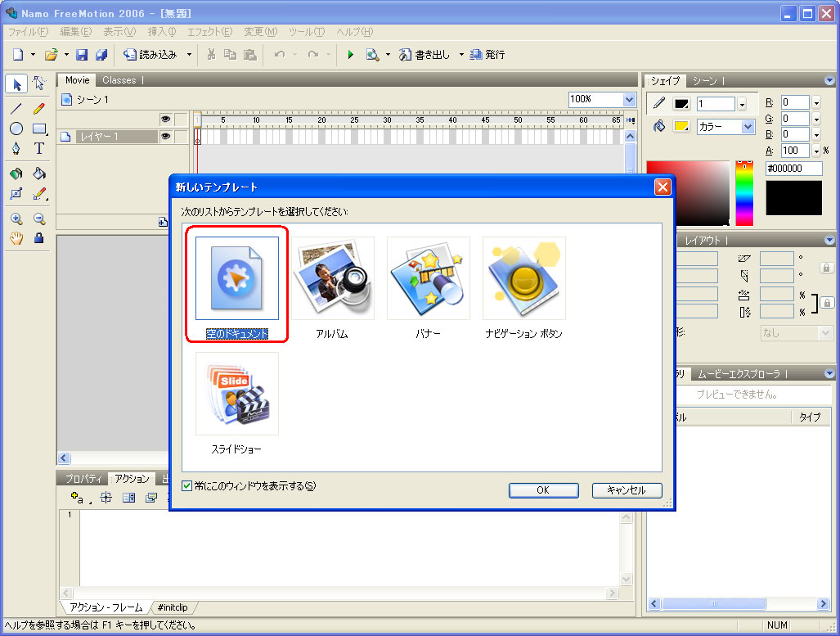Click the Zoom In magnifier tool
The width and height of the screenshot is (840, 636).
16,219
